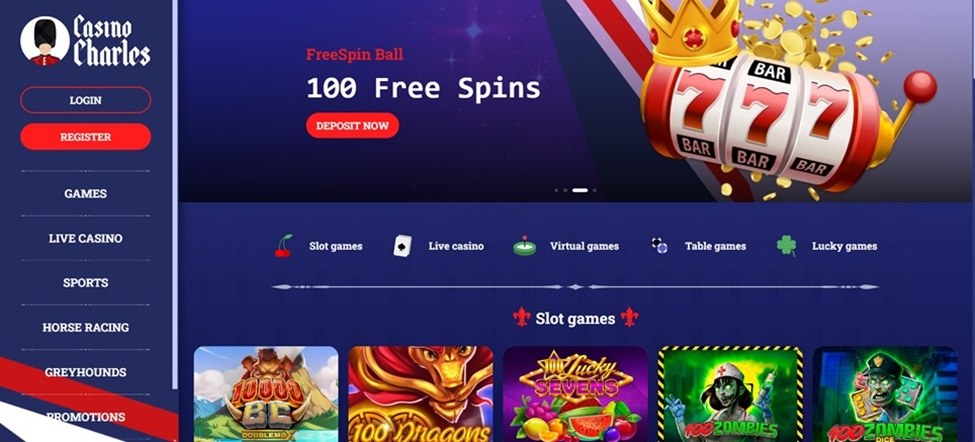Launch the 100 Lucky Sevens game
This screenshot has height=442, width=975.
point(575,394)
